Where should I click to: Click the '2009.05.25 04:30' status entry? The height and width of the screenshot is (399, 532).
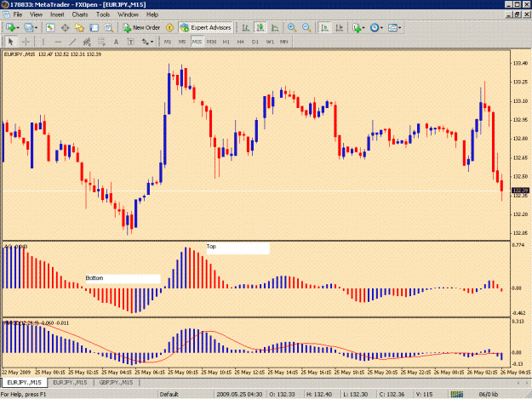(239, 394)
